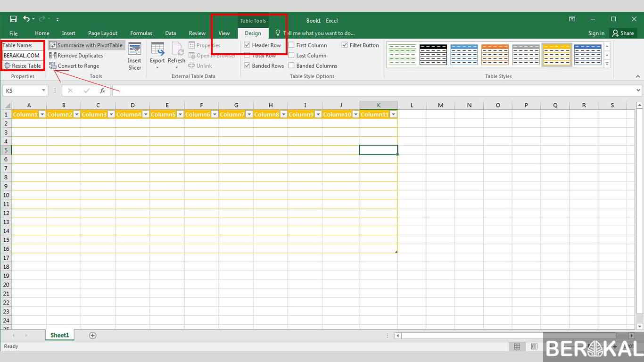Image resolution: width=644 pixels, height=362 pixels.
Task: Switch to the Data tab
Action: [x=171, y=33]
